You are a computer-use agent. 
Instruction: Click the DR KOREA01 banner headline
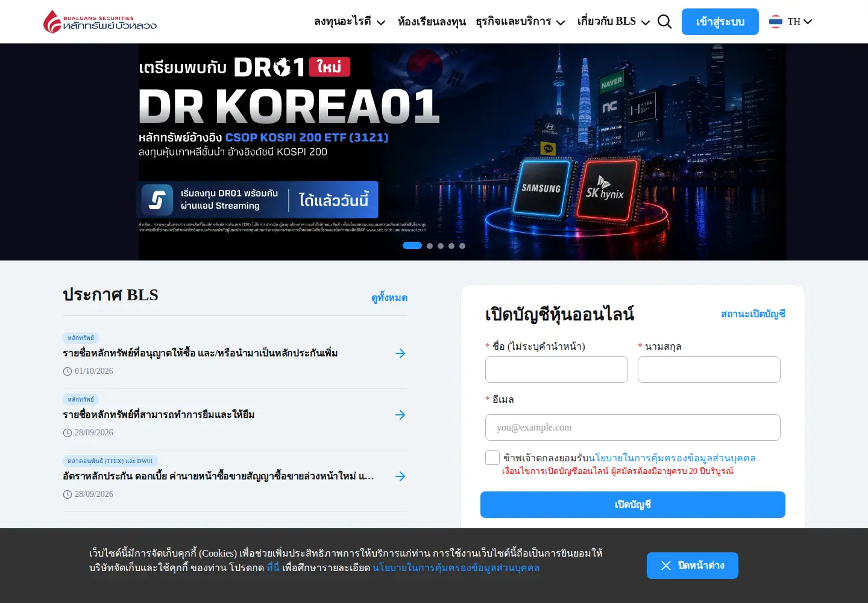point(289,107)
